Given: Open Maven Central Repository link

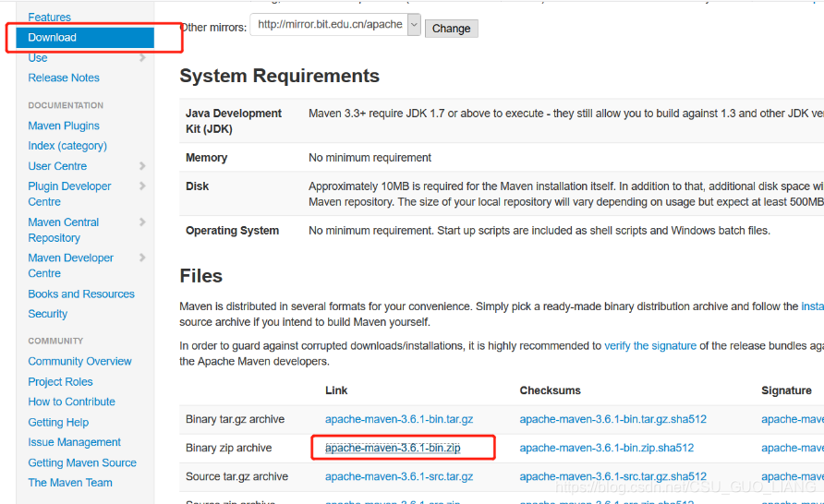Looking at the screenshot, I should pyautogui.click(x=63, y=230).
